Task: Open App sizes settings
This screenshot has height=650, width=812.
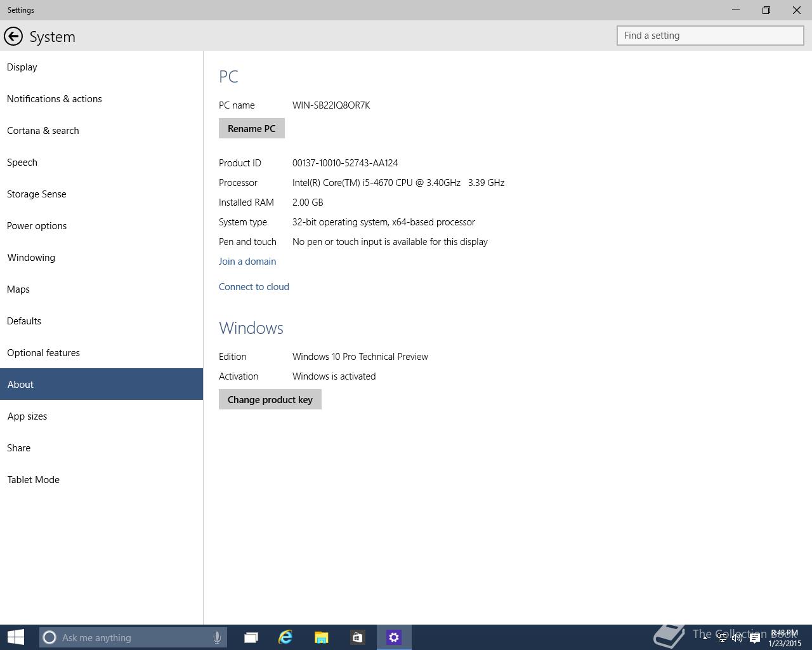Action: click(x=101, y=416)
